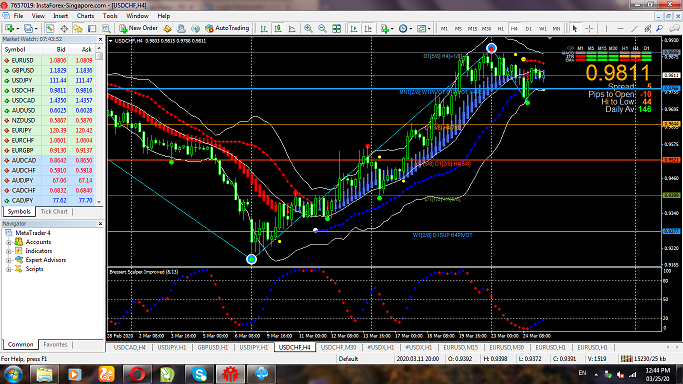Expand the Accounts tree node

(x=8, y=242)
